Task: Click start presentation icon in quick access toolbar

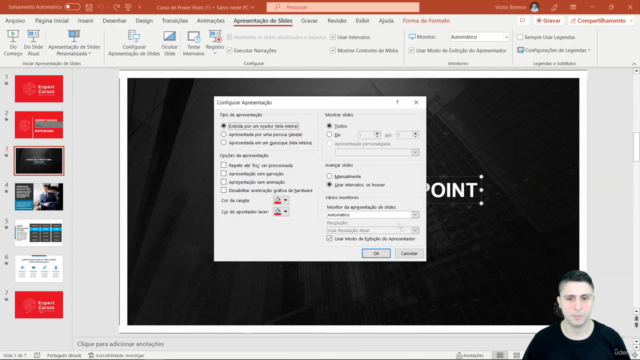Action: pos(128,7)
